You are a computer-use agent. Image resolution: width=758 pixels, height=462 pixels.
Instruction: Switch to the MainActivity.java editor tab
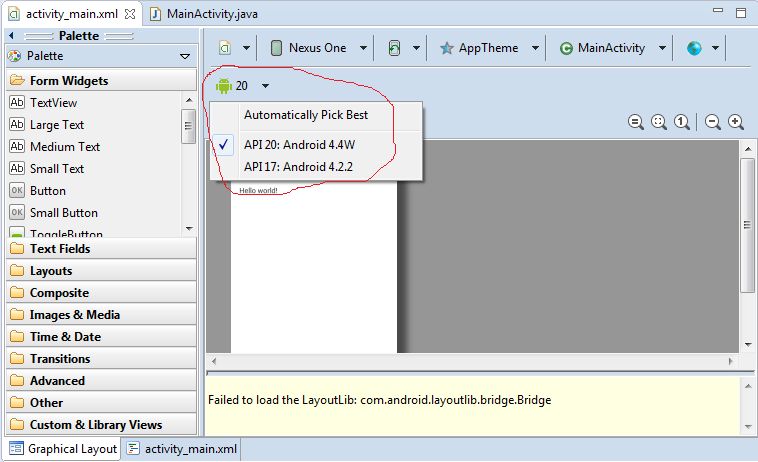pos(204,14)
